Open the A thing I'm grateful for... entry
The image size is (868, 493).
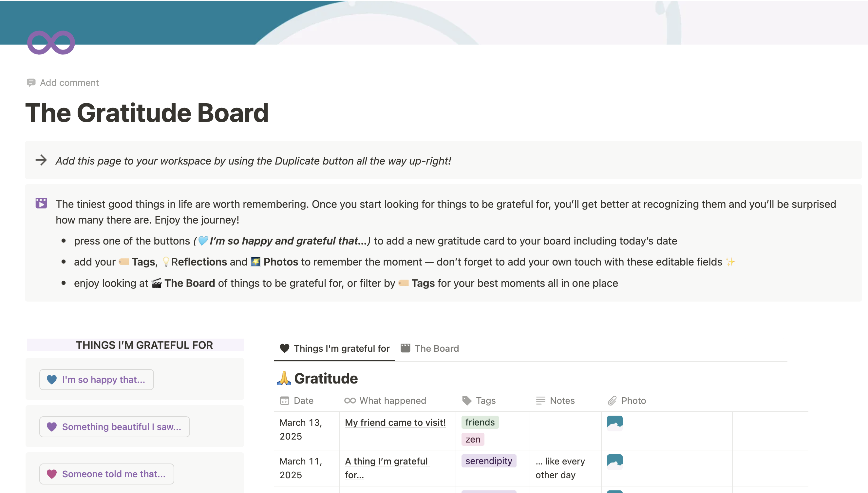point(387,468)
